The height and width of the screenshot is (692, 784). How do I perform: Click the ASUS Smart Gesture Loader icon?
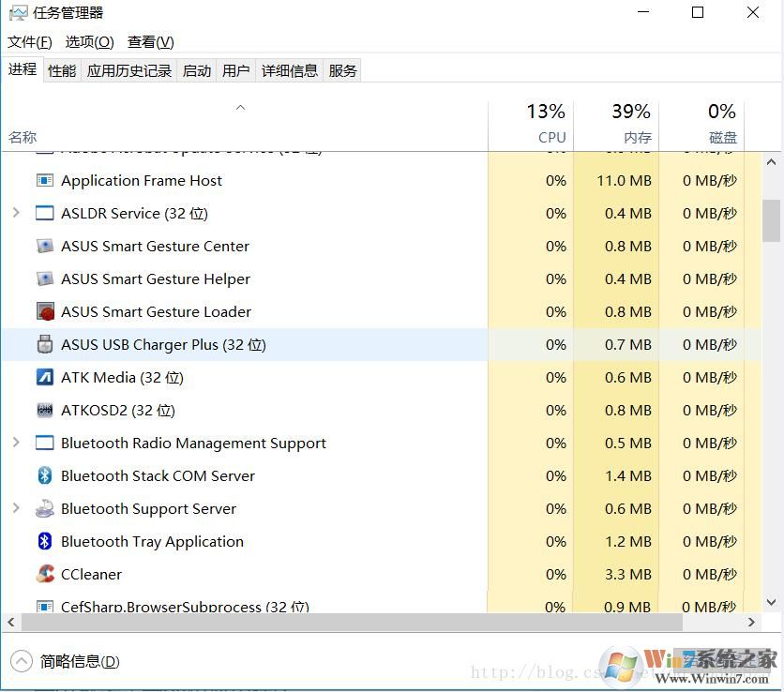tap(45, 311)
